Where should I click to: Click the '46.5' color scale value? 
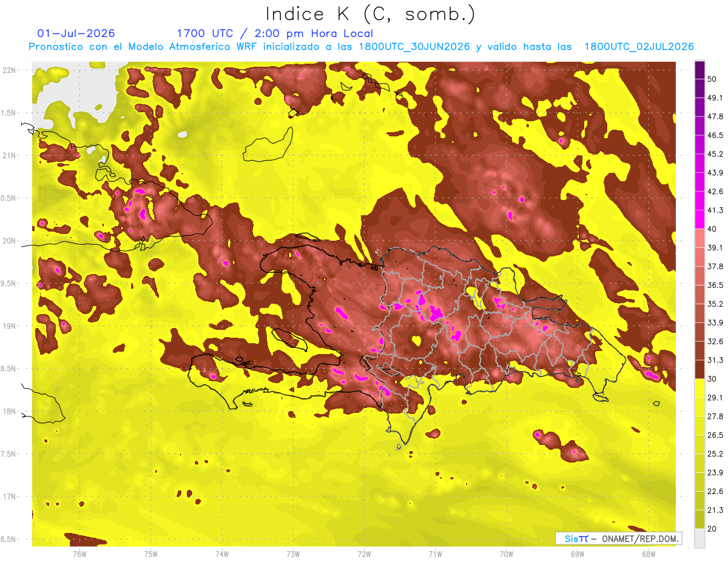[x=715, y=135]
